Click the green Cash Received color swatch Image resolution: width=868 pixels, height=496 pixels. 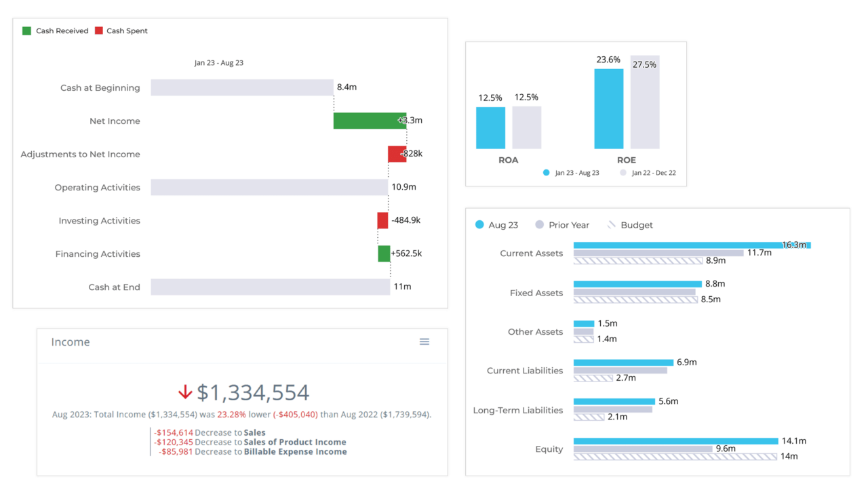[26, 30]
